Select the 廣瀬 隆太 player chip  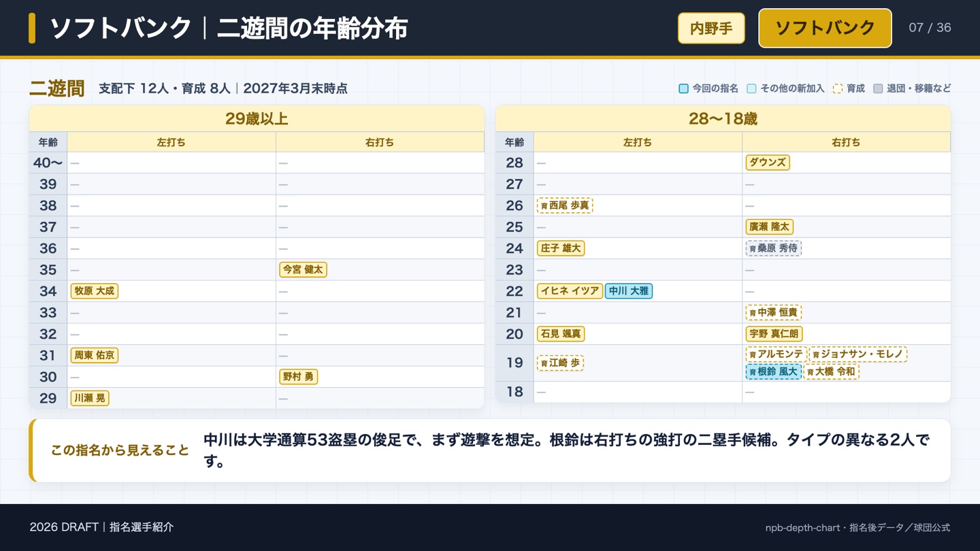pyautogui.click(x=770, y=227)
